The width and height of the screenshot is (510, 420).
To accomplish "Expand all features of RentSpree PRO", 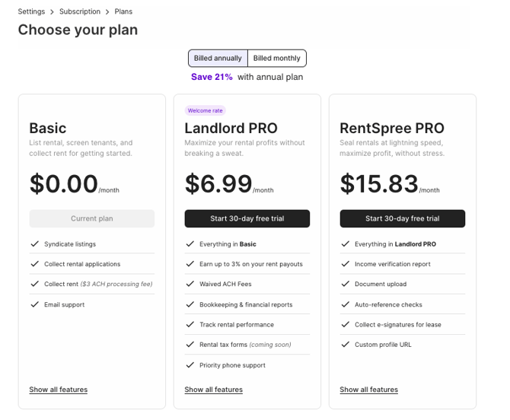I will (x=369, y=390).
